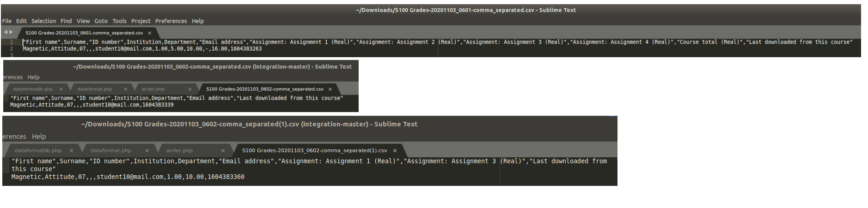The width and height of the screenshot is (868, 208).
Task: Open the File menu in the top window
Action: (6, 21)
